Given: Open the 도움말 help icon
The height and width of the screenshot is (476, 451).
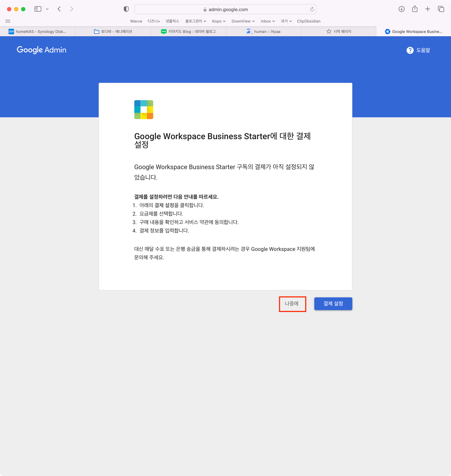Looking at the screenshot, I should tap(410, 50).
